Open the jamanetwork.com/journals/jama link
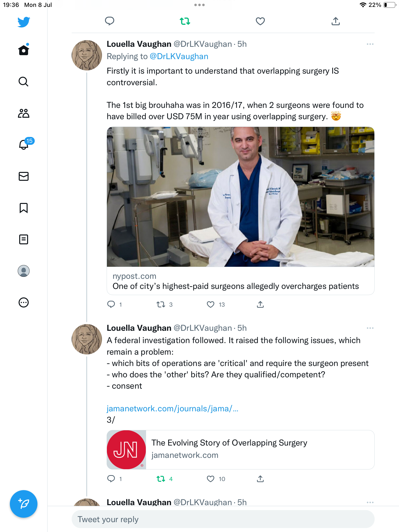 (172, 409)
